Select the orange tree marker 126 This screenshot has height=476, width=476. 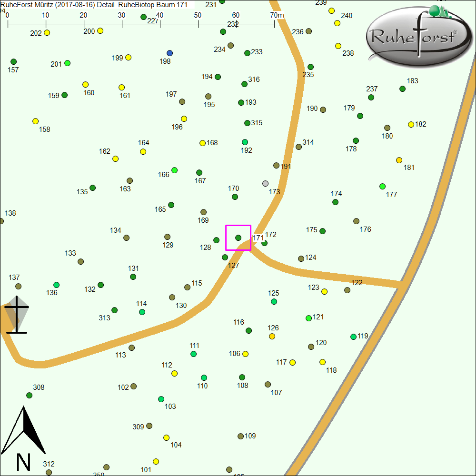(272, 337)
